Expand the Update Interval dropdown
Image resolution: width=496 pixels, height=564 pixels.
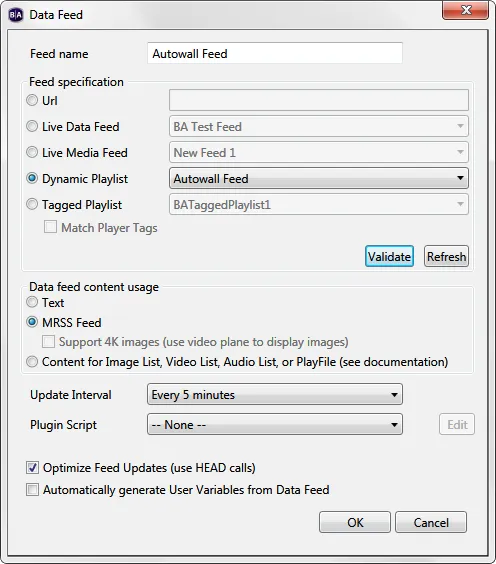tap(274, 394)
